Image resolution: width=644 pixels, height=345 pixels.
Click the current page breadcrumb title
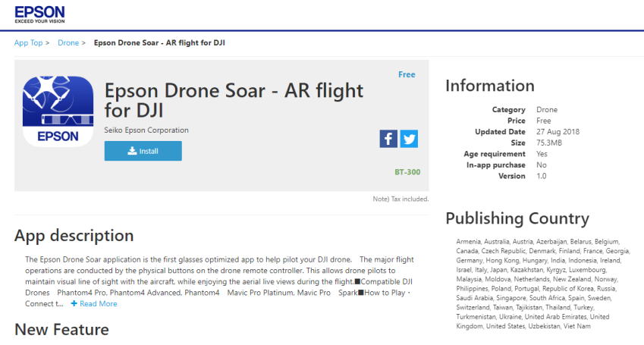pyautogui.click(x=159, y=42)
